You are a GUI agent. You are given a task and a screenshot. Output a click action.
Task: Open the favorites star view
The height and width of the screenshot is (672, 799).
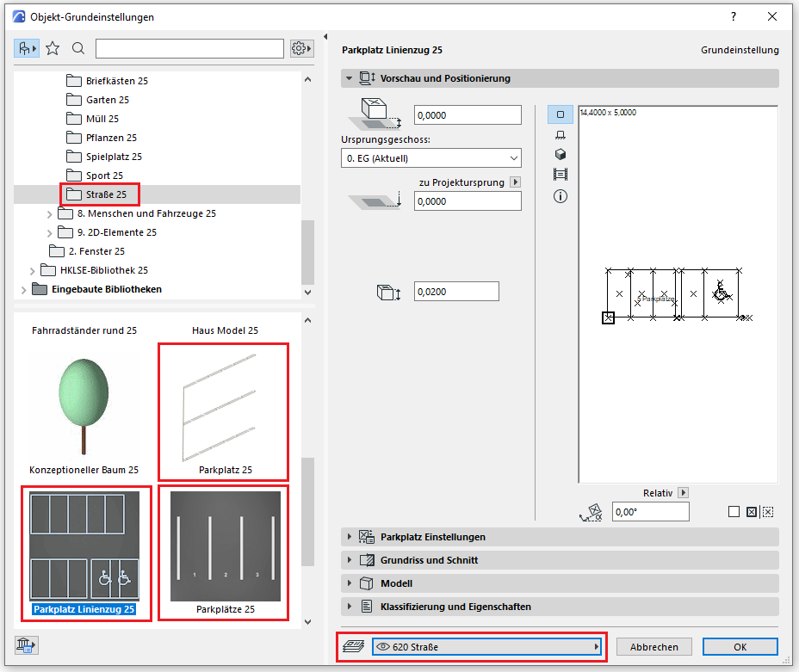click(x=53, y=48)
